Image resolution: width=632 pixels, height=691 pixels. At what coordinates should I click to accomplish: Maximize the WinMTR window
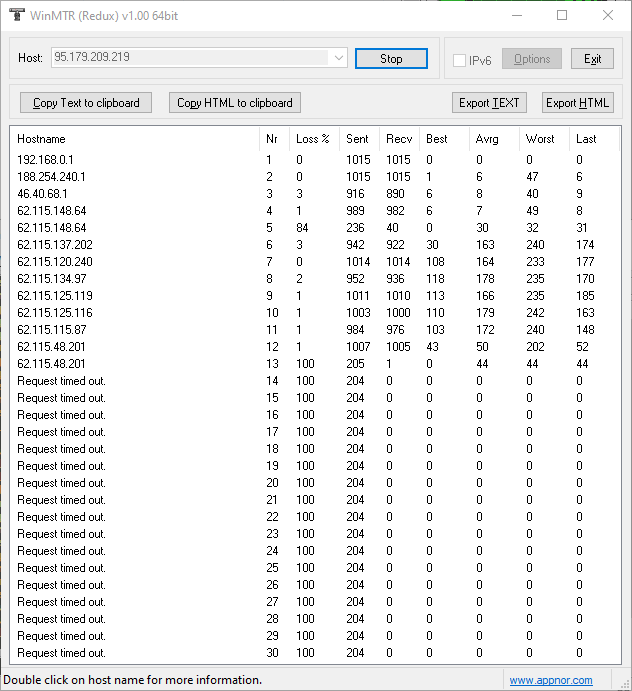click(562, 15)
